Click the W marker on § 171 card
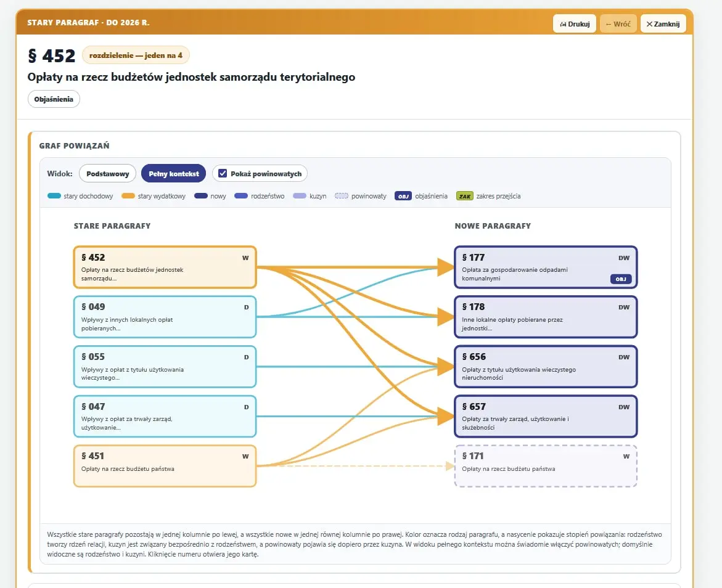Screen dimensions: 722x588 point(626,456)
